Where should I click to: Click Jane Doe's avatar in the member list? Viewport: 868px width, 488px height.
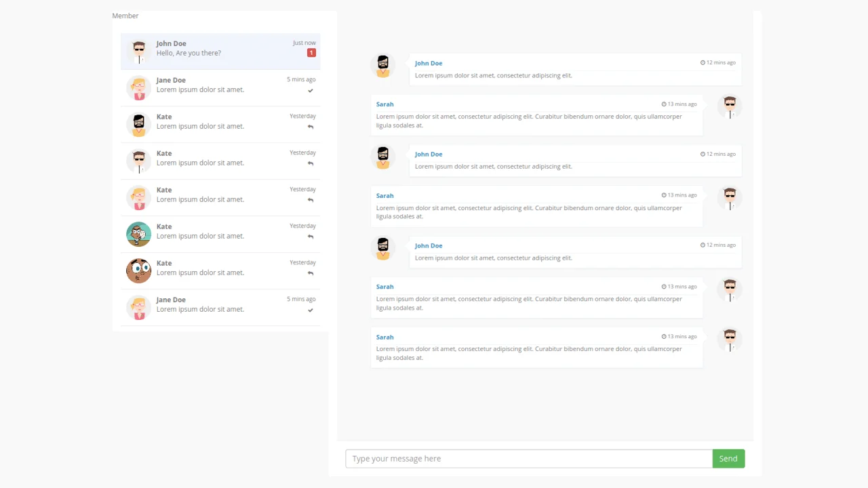click(138, 87)
